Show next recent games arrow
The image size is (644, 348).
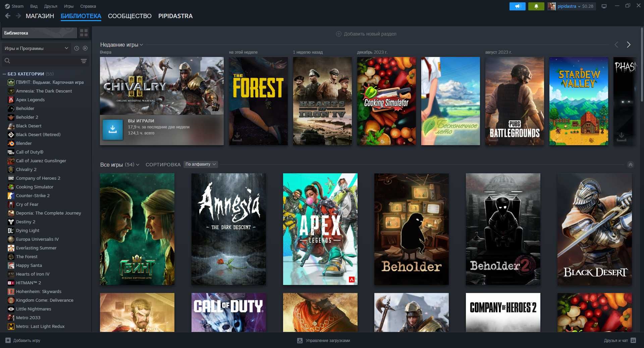tap(629, 45)
